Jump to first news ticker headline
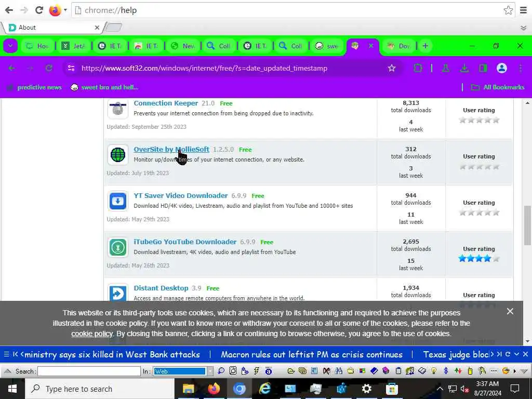Viewport: 532px width, 399px height. pos(15,354)
